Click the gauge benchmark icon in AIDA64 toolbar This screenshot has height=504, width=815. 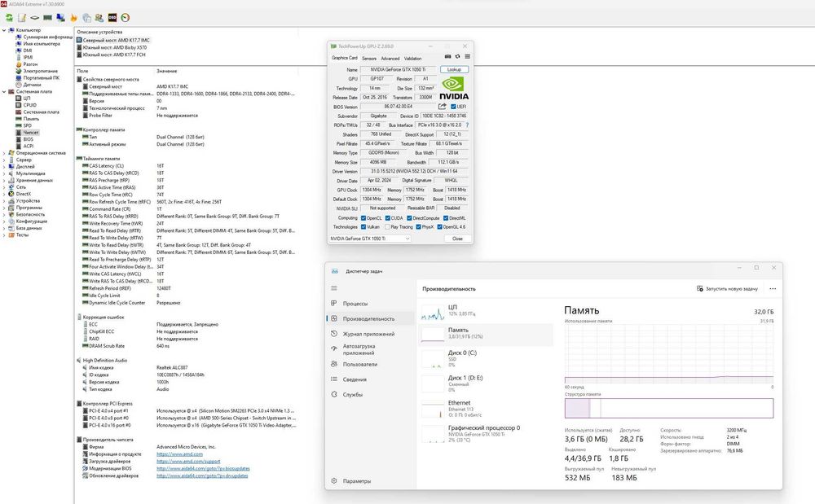pyautogui.click(x=126, y=18)
